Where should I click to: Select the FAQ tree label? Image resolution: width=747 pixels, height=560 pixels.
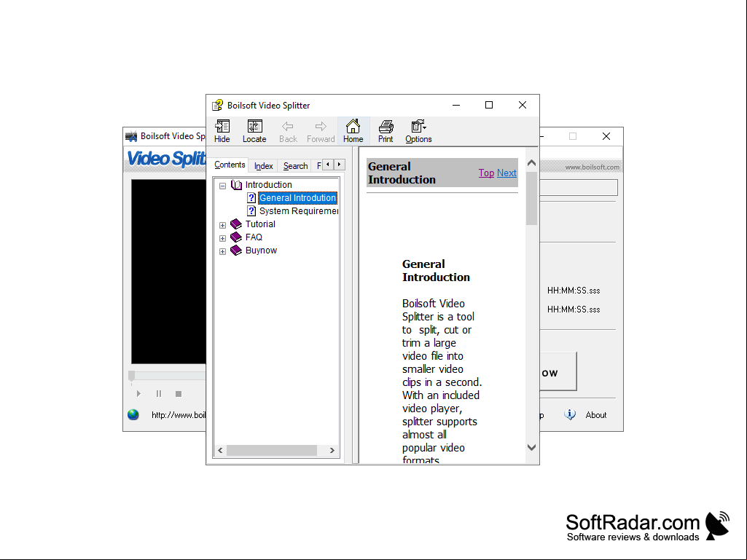point(254,237)
